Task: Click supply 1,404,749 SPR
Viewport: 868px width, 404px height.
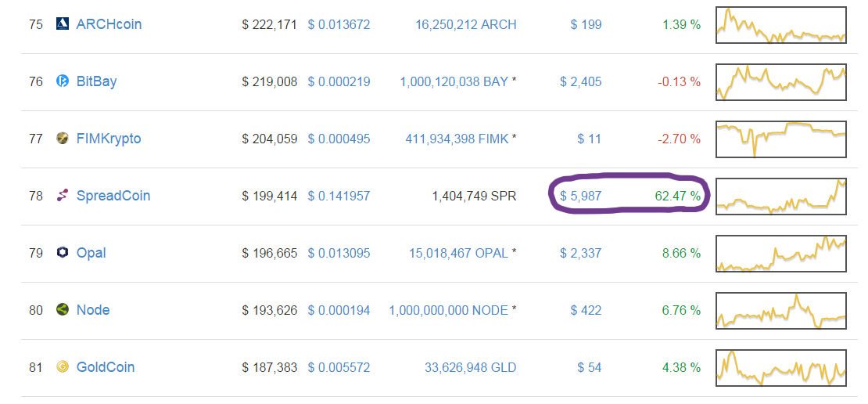Action: pyautogui.click(x=474, y=196)
